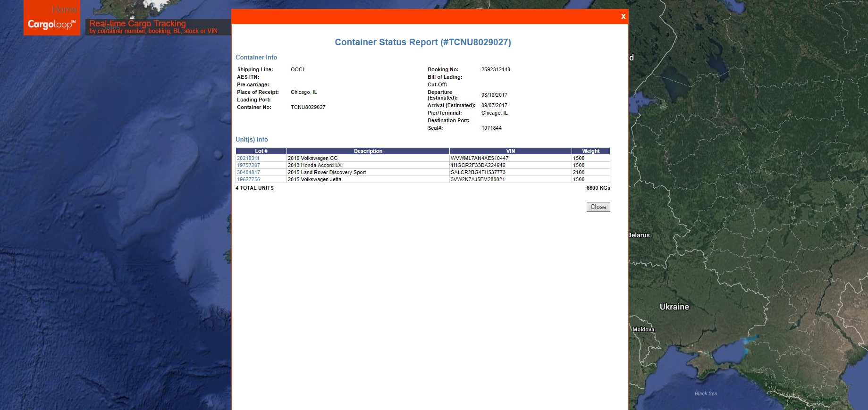
Task: Click the Container Info section heading
Action: click(x=256, y=57)
